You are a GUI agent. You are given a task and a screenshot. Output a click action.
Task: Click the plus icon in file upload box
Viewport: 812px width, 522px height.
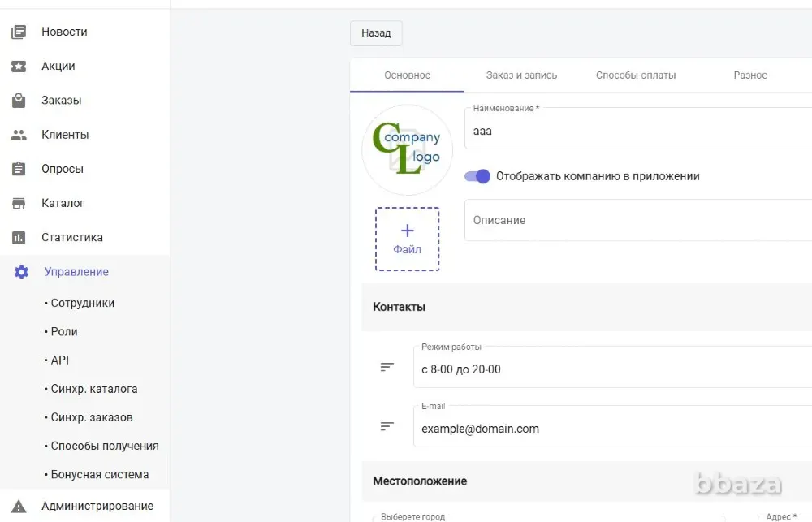pos(408,231)
